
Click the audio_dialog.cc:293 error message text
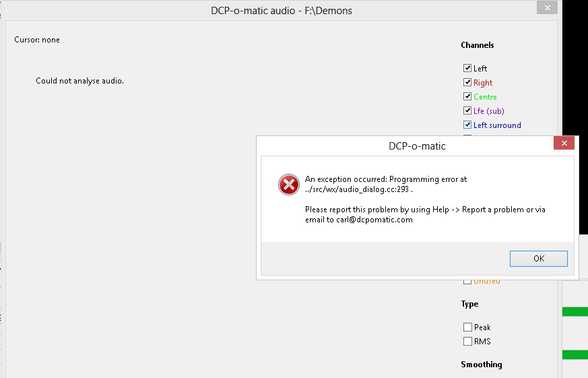[x=356, y=189]
